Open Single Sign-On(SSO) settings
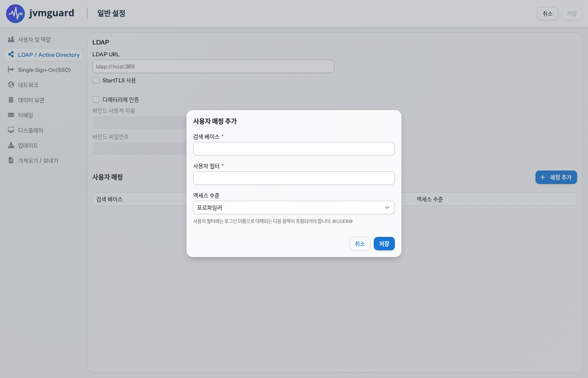588x378 pixels. click(44, 70)
